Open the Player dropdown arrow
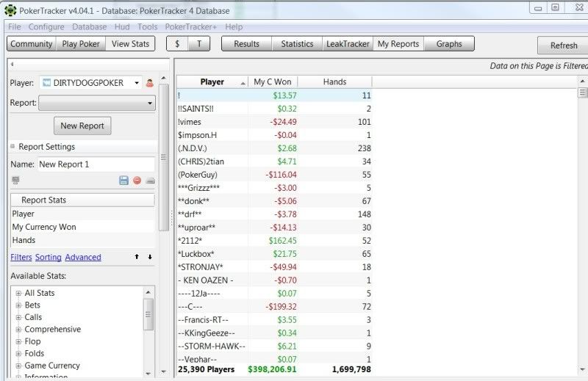This screenshot has height=381, width=588. click(x=137, y=83)
